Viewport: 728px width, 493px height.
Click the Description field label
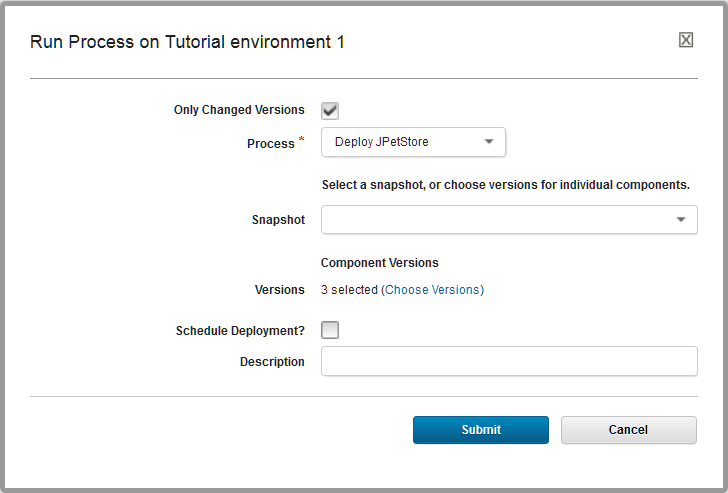coord(272,362)
